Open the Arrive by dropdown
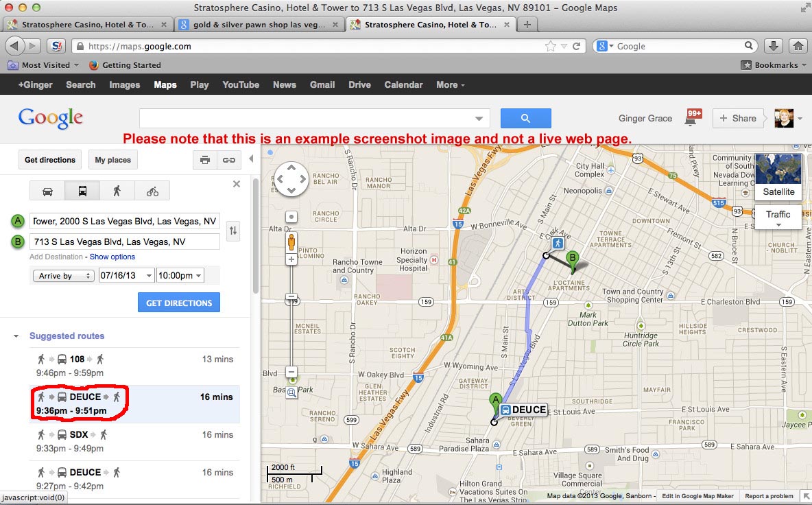This screenshot has height=505, width=812. click(63, 276)
